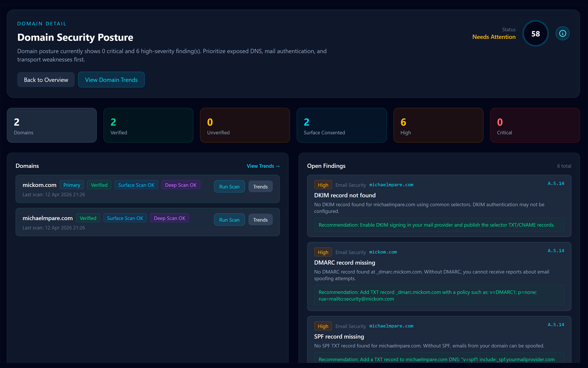Viewport: 588px width, 368px height.
Task: Click the SPF TXT record recommendation
Action: [439, 358]
